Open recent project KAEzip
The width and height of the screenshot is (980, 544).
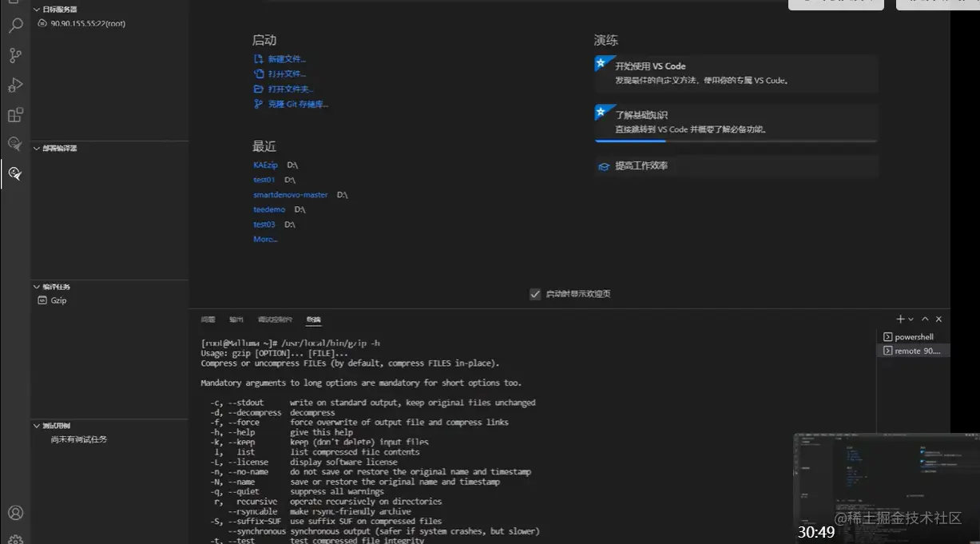tap(265, 165)
